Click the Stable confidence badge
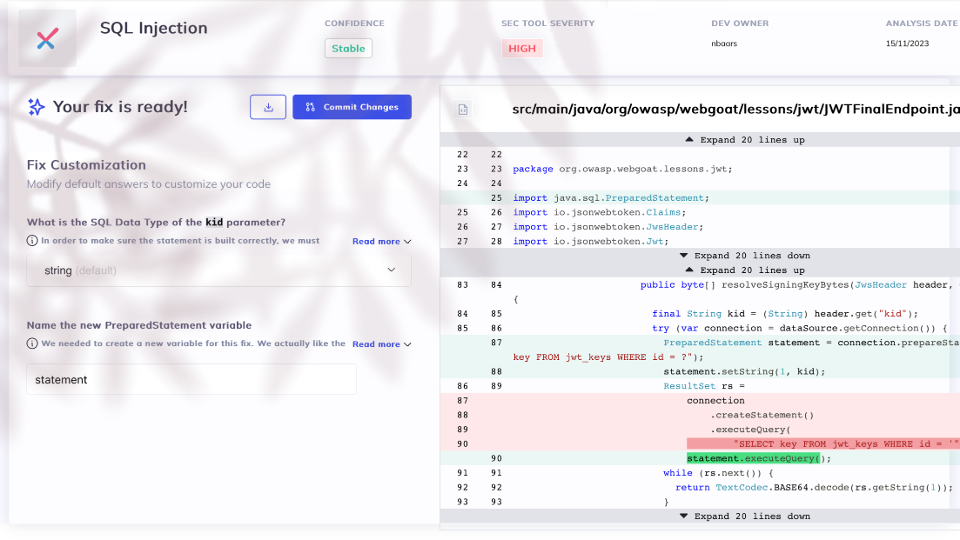This screenshot has width=960, height=540. click(348, 48)
